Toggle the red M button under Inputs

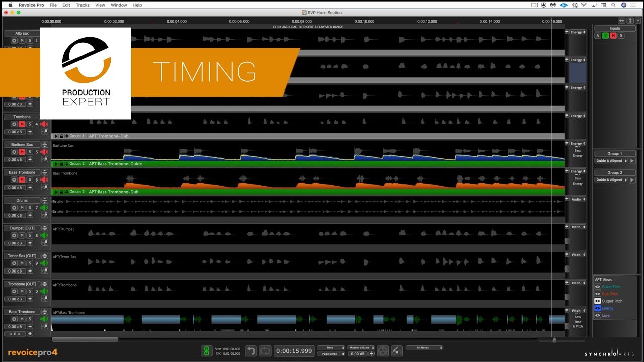click(613, 36)
